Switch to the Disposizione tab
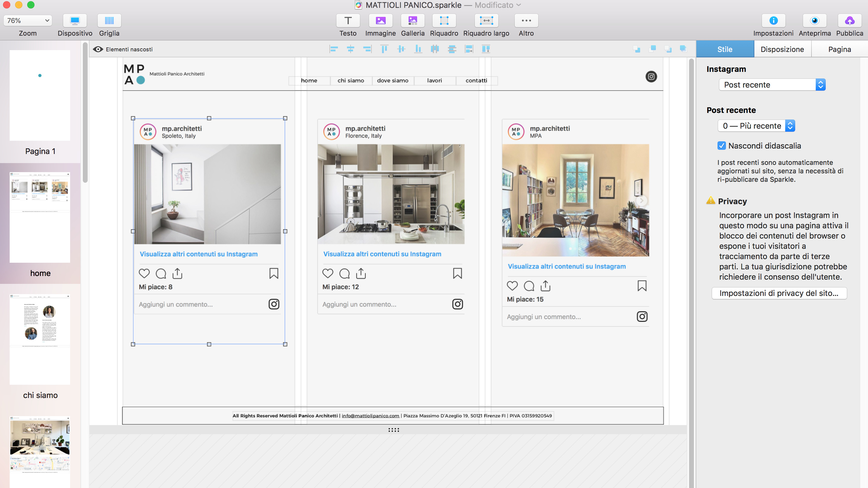This screenshot has height=488, width=868. point(782,49)
